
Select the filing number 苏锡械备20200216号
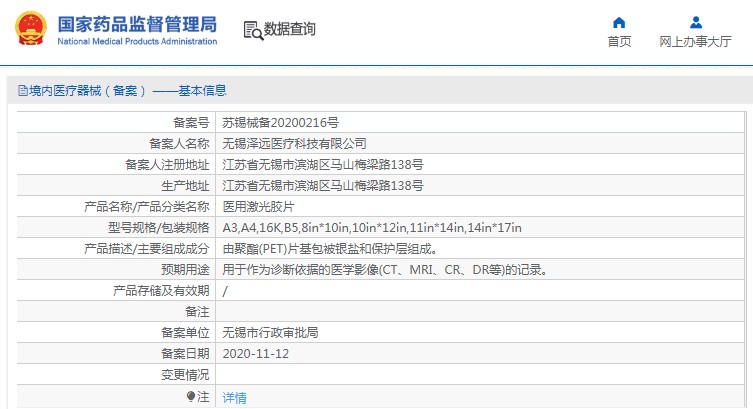(x=280, y=123)
